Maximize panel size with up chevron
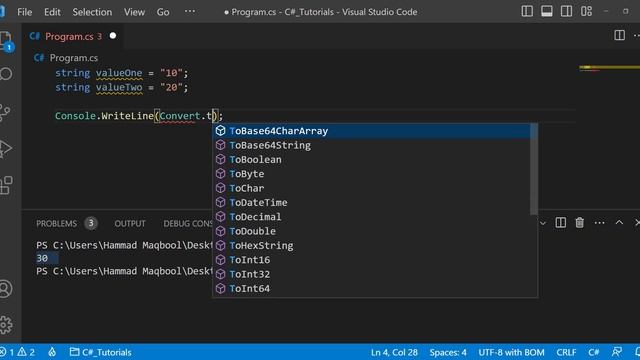The image size is (640, 360). click(619, 222)
